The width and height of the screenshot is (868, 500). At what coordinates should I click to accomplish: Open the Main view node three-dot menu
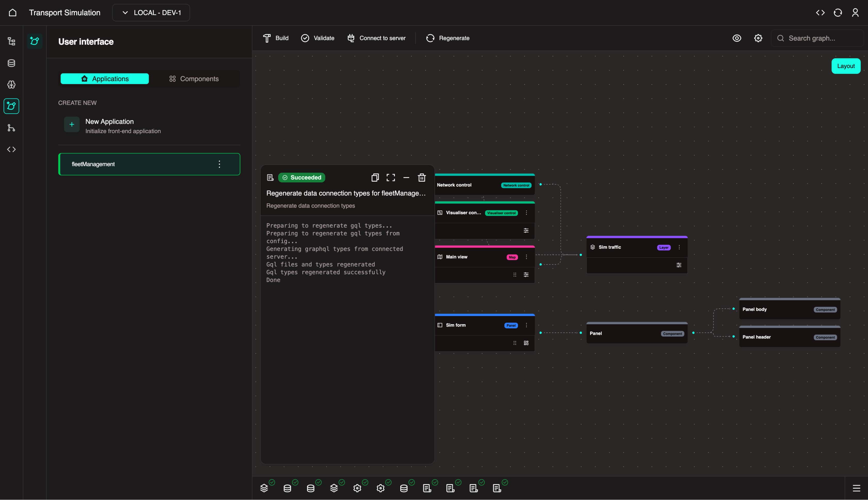(526, 257)
